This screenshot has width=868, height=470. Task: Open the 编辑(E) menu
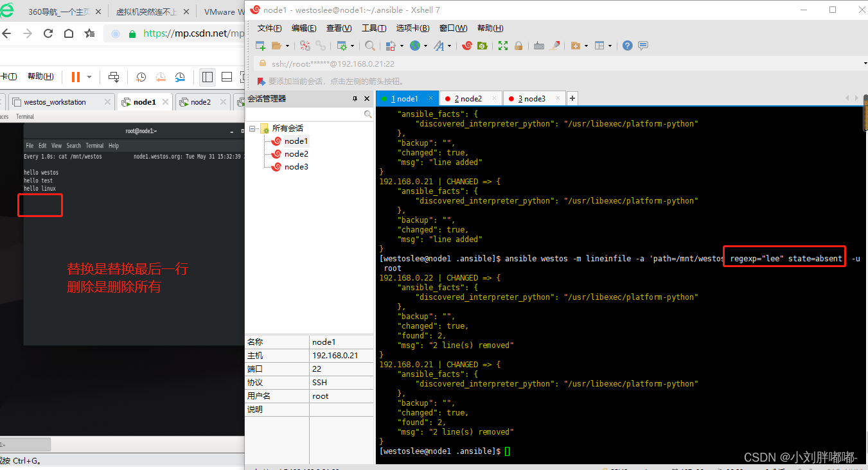click(x=304, y=28)
